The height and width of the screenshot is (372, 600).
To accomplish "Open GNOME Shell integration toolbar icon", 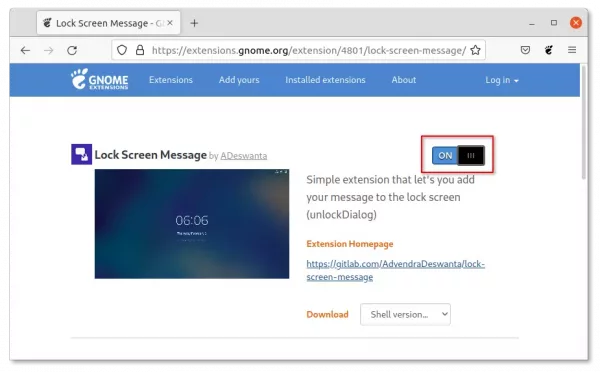I will (549, 50).
